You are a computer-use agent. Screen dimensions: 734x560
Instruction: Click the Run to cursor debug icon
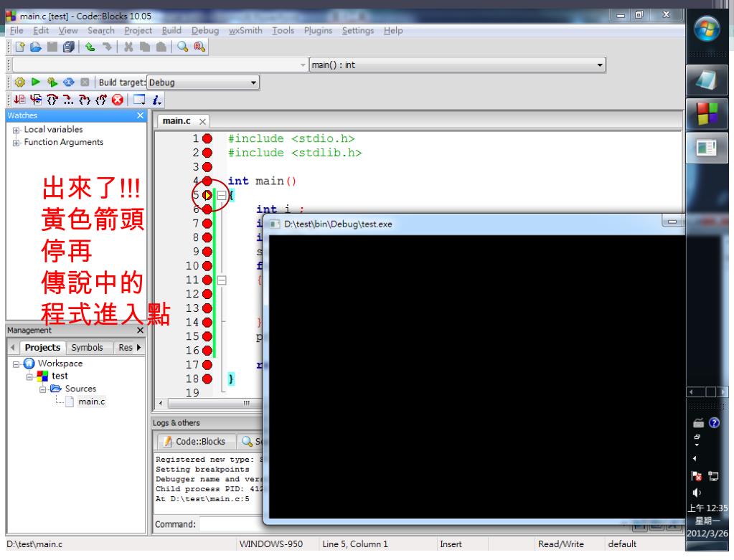coord(36,99)
